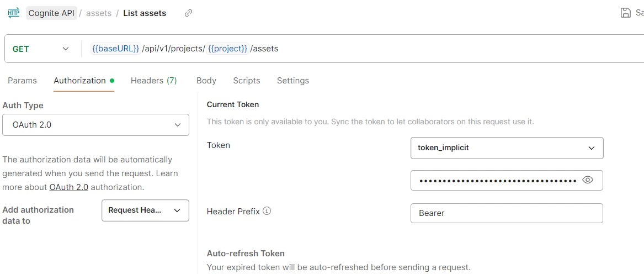Viewport: 644px width, 274px height.
Task: Open the OAuth 2.0 learn more link
Action: [x=68, y=187]
